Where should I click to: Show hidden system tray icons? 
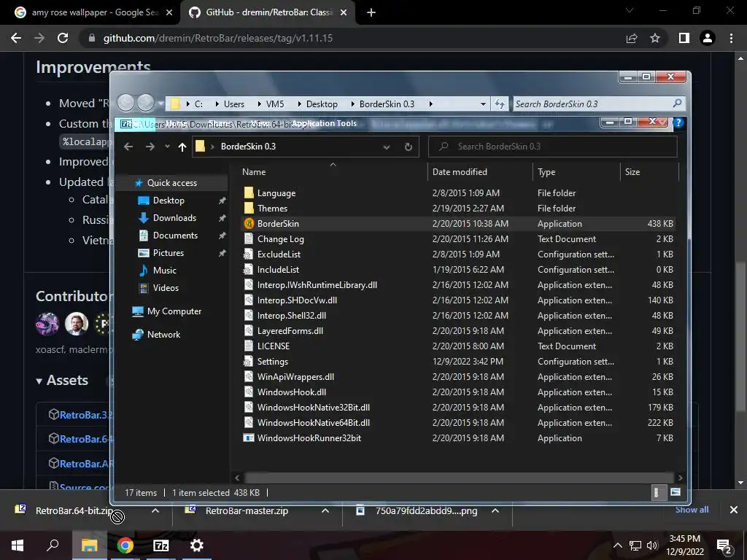tap(617, 545)
